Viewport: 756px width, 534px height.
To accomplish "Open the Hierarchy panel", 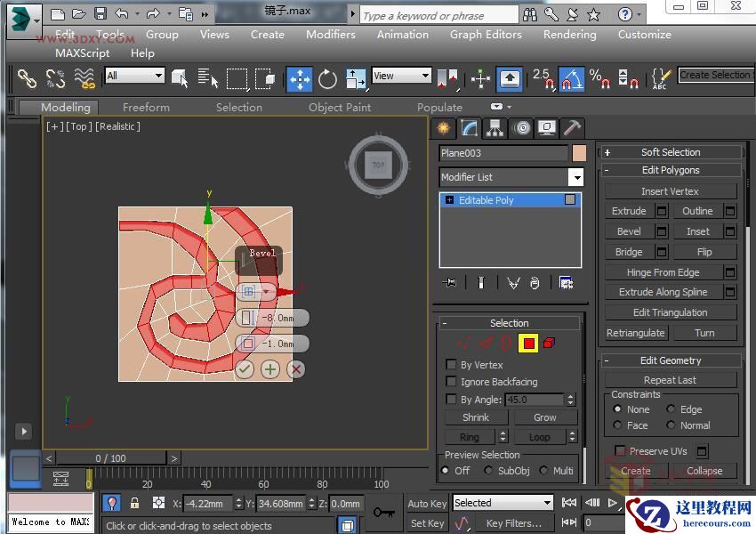I will [494, 128].
